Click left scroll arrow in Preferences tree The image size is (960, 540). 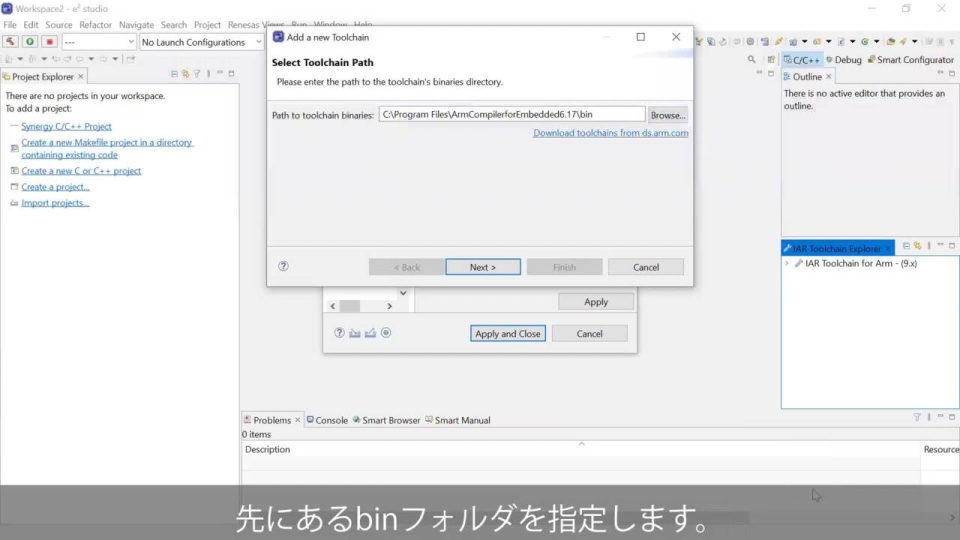click(x=332, y=306)
